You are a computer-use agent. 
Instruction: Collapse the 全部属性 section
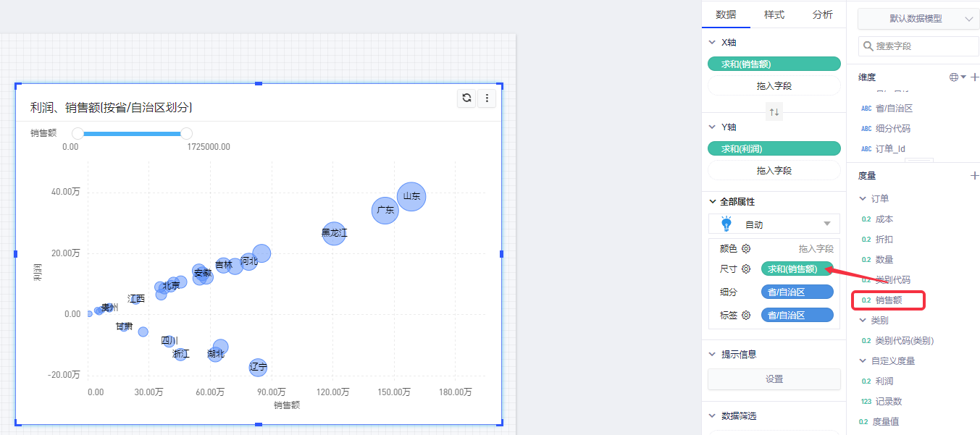click(x=713, y=202)
